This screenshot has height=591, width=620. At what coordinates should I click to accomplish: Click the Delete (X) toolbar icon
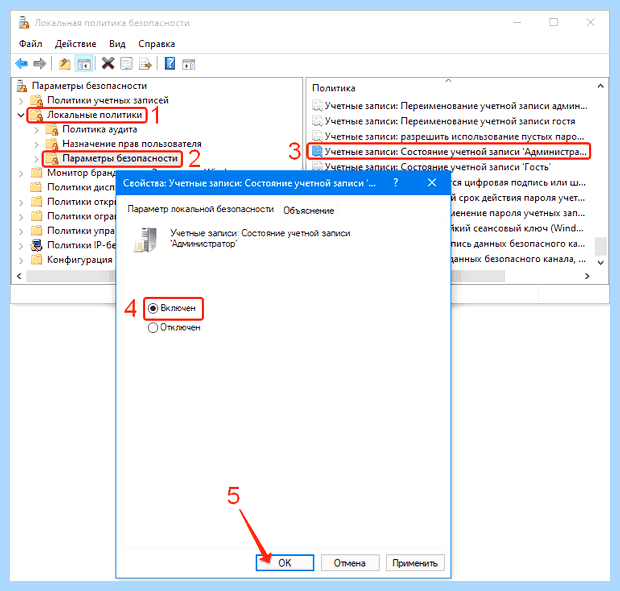[108, 63]
